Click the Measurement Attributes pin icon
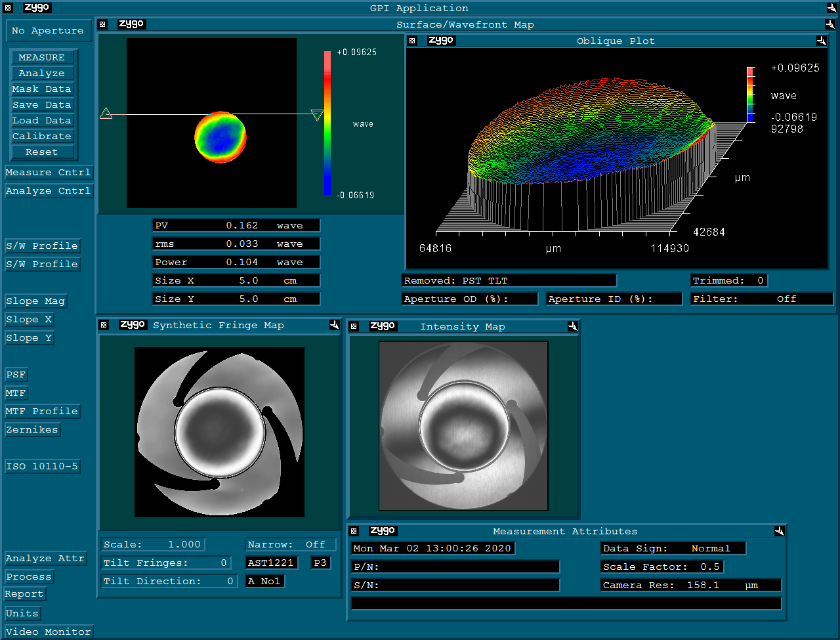The image size is (840, 640). click(x=779, y=531)
